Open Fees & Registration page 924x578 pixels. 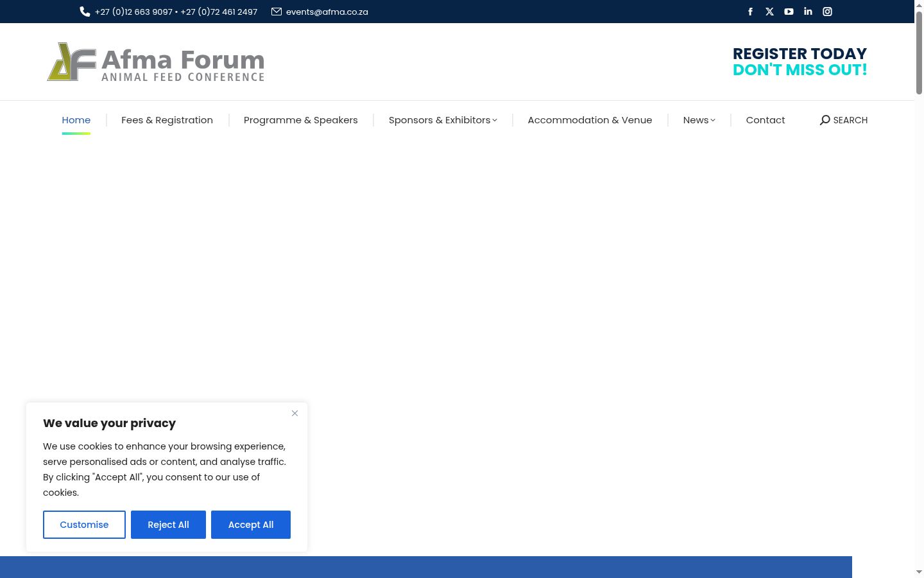tap(167, 120)
